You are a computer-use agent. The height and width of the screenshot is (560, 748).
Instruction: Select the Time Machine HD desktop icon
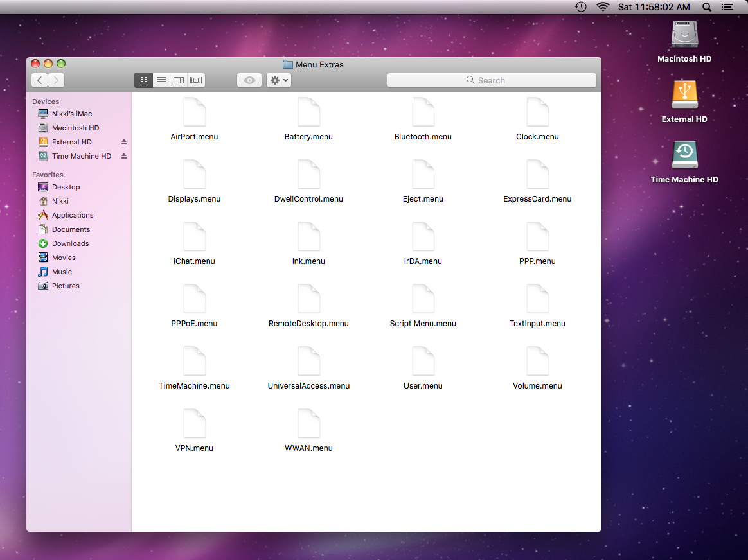pos(684,155)
